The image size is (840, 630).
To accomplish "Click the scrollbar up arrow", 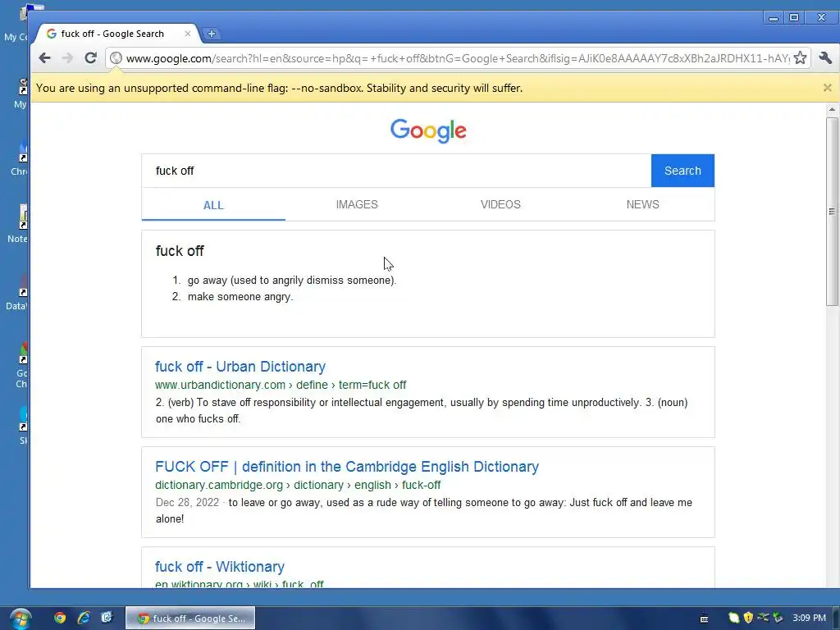I will (x=832, y=109).
